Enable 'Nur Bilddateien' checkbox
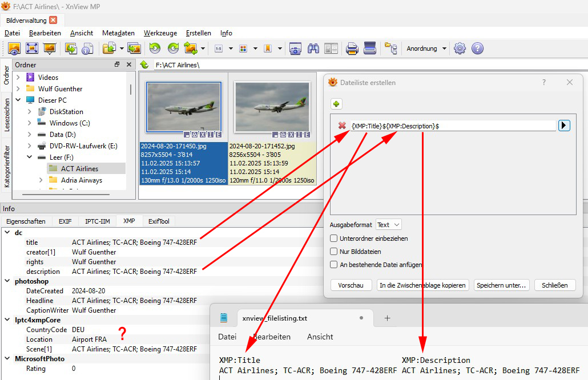This screenshot has height=380, width=588. click(x=333, y=252)
